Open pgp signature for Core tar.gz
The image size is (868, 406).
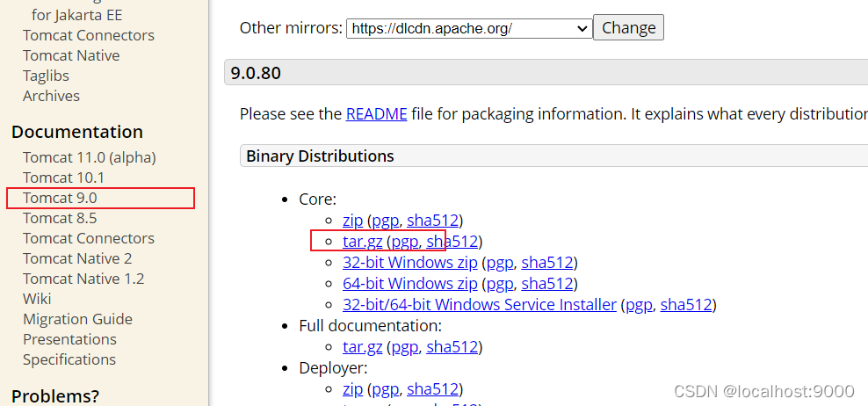[x=405, y=242]
